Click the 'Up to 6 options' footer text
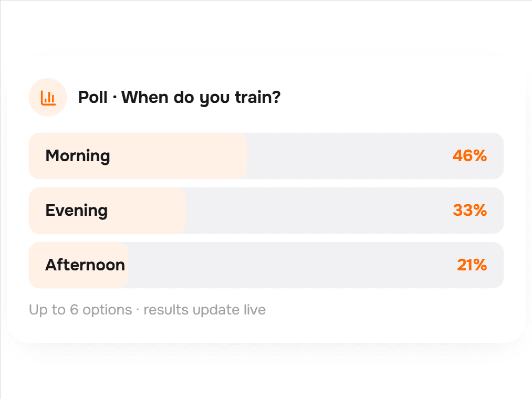 tap(80, 310)
